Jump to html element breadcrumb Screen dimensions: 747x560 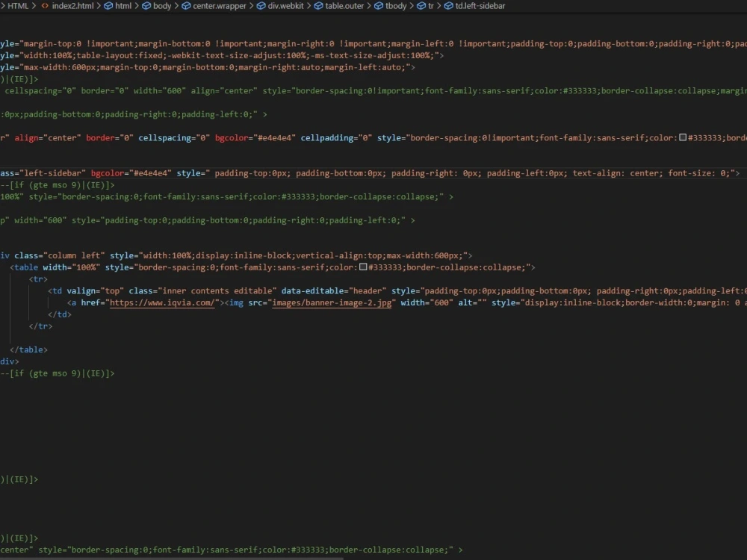point(123,6)
